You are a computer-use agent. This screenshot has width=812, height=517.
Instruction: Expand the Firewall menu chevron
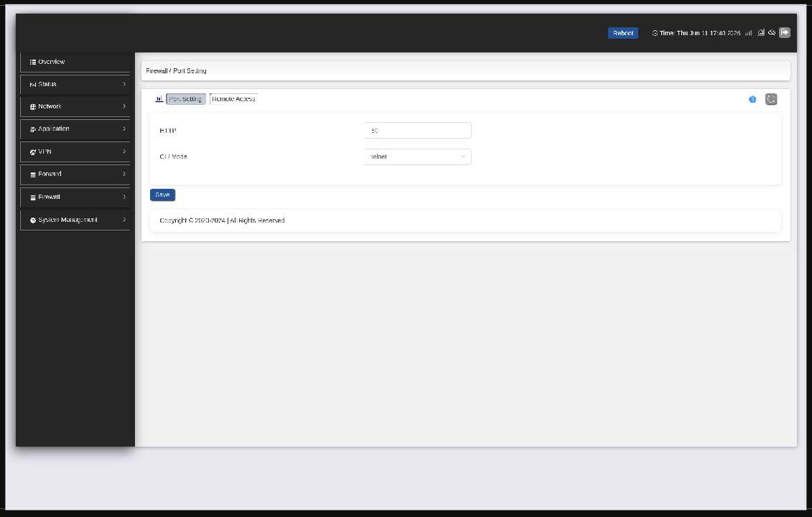(124, 197)
